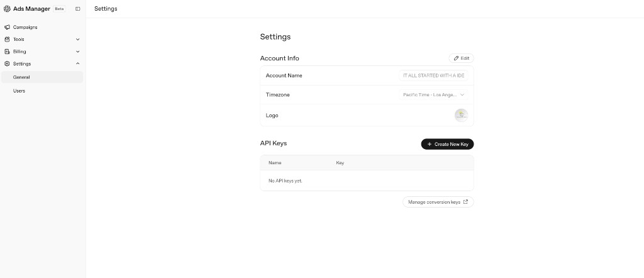Click the Tools toolbox icon
The width and height of the screenshot is (644, 278).
[7, 40]
